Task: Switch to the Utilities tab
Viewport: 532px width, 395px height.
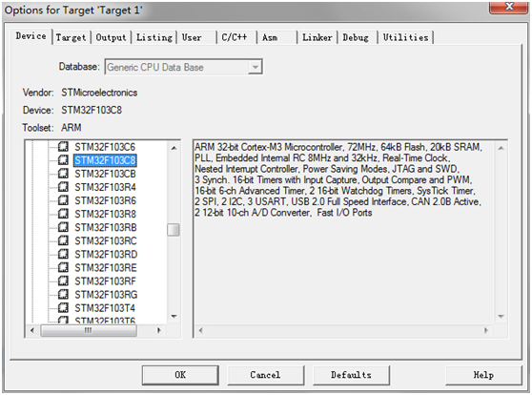Action: tap(405, 37)
